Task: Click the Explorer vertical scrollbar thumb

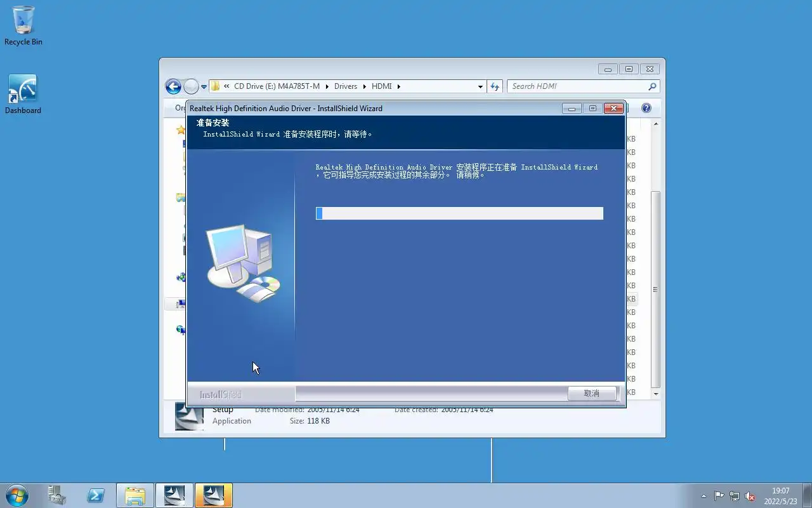Action: pos(656,289)
